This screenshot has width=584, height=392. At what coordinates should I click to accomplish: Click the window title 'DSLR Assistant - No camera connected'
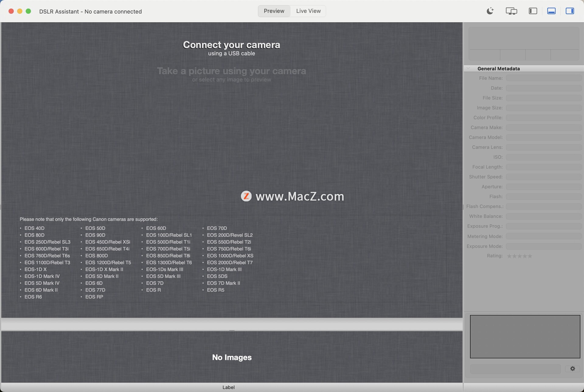pos(90,12)
